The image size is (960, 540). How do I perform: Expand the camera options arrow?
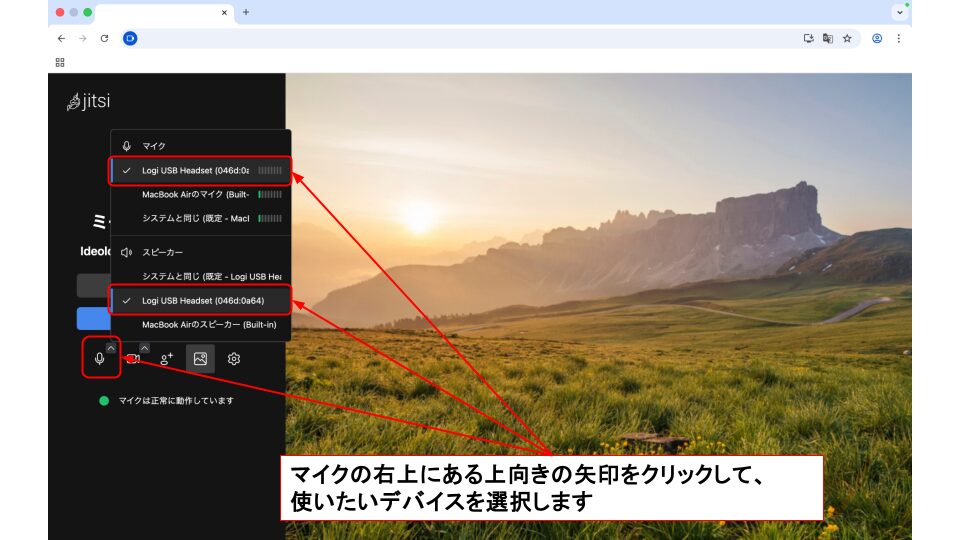click(x=144, y=347)
